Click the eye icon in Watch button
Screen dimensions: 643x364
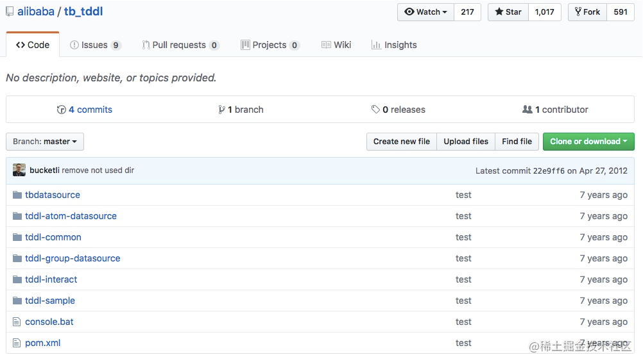(409, 12)
